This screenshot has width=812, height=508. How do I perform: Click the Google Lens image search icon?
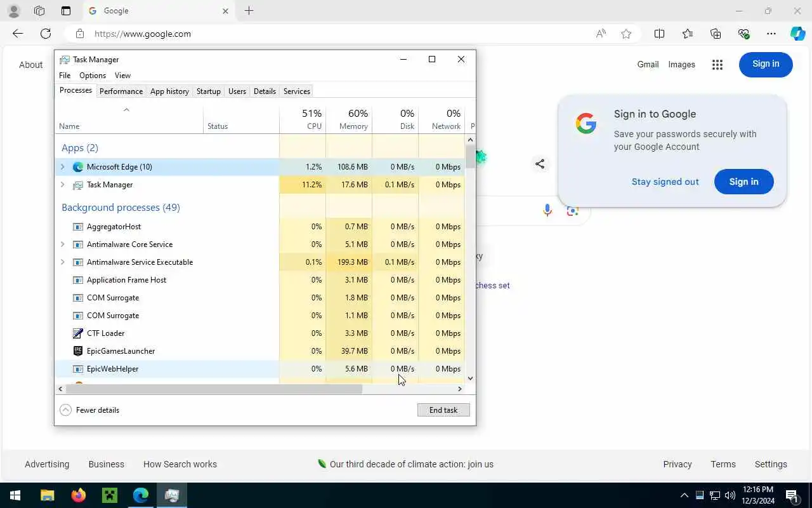(573, 210)
